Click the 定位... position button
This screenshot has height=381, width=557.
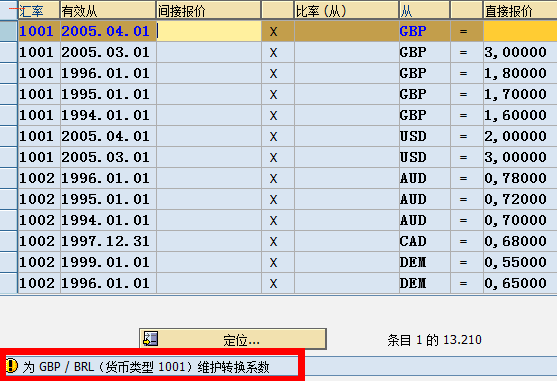coord(233,339)
